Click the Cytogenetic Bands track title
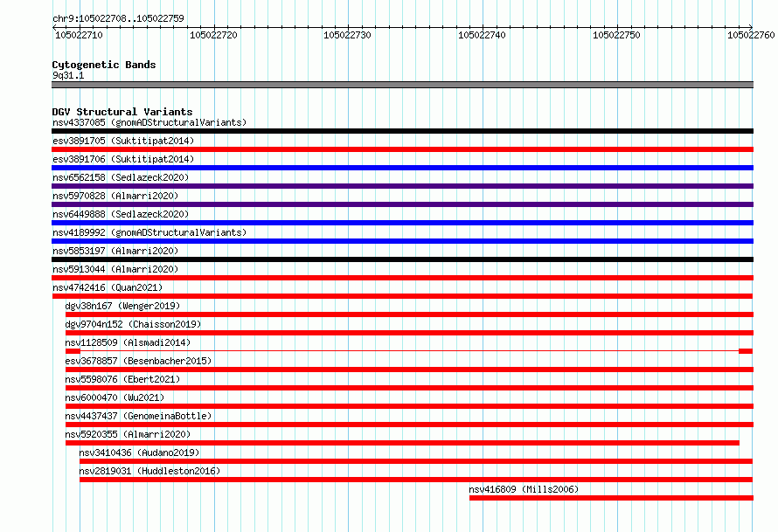The width and height of the screenshot is (778, 532). point(104,65)
